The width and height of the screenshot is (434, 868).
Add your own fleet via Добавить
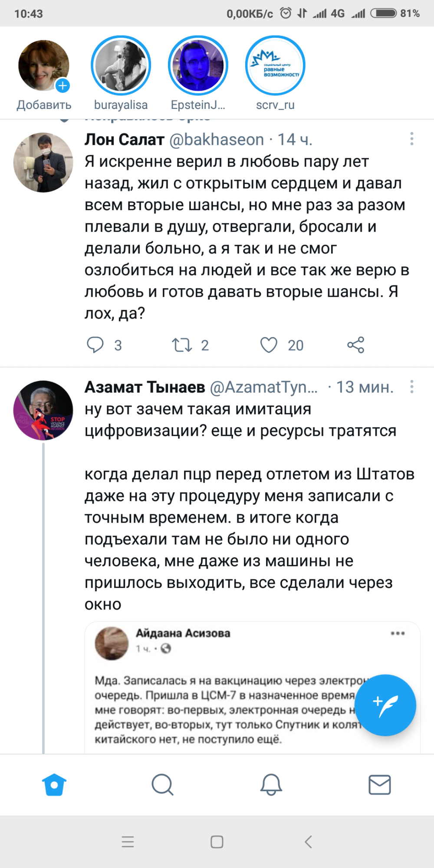(44, 66)
